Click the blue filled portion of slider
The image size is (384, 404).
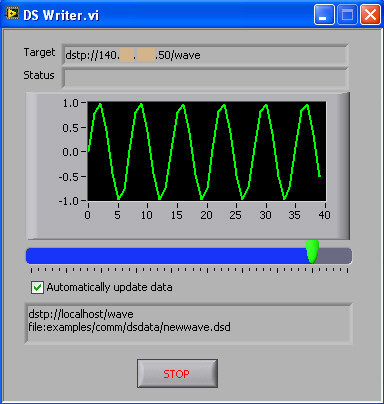click(167, 256)
